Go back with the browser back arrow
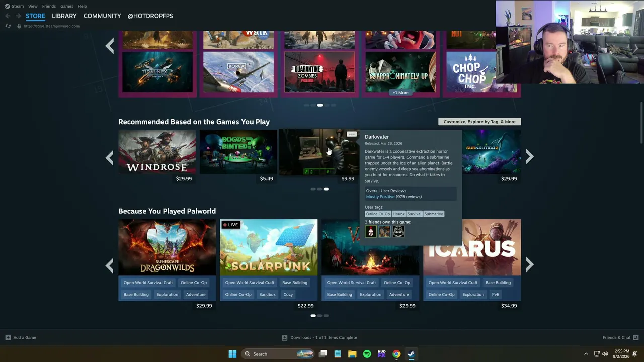Viewport: 644px width, 362px height. pyautogui.click(x=8, y=16)
